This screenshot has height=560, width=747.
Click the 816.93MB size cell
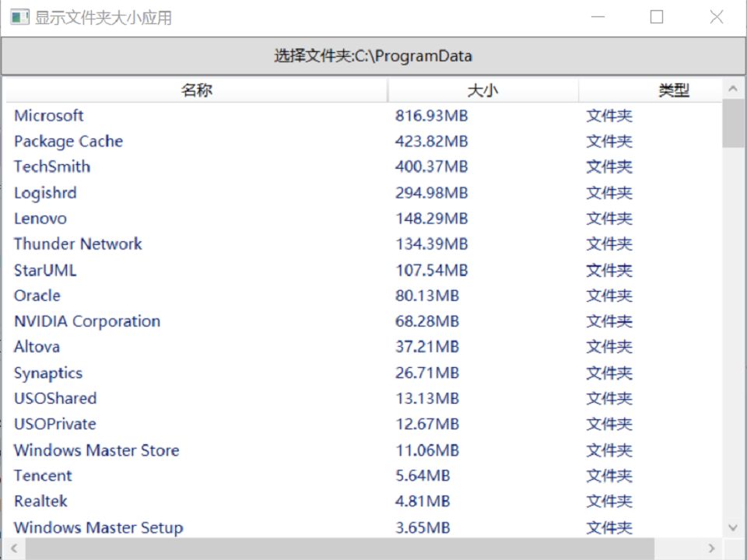[432, 116]
